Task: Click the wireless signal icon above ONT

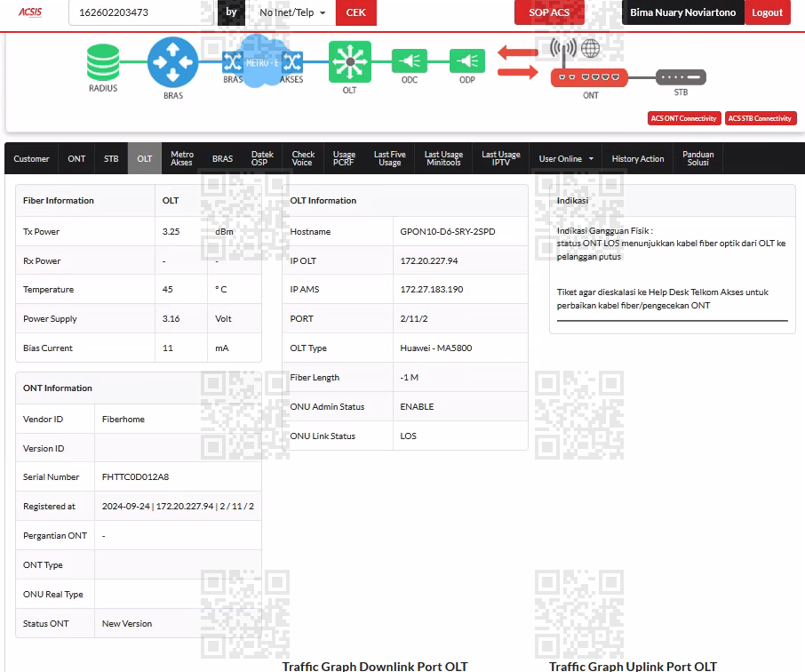Action: coord(563,51)
